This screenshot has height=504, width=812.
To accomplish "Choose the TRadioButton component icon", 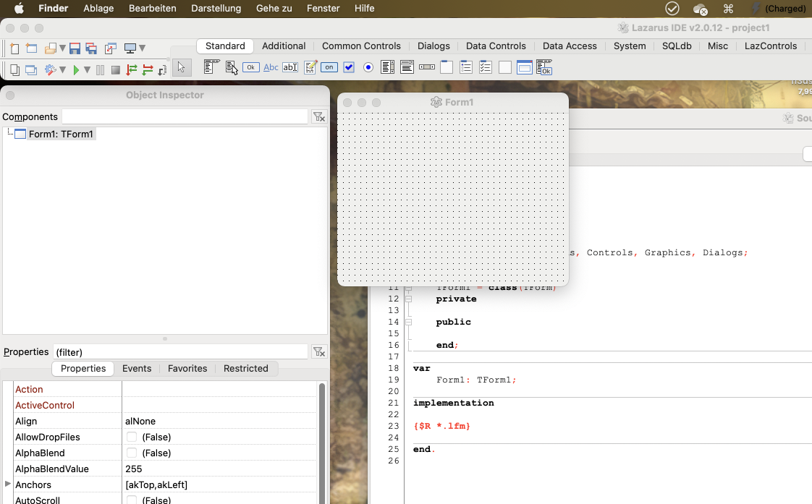I will [x=368, y=67].
